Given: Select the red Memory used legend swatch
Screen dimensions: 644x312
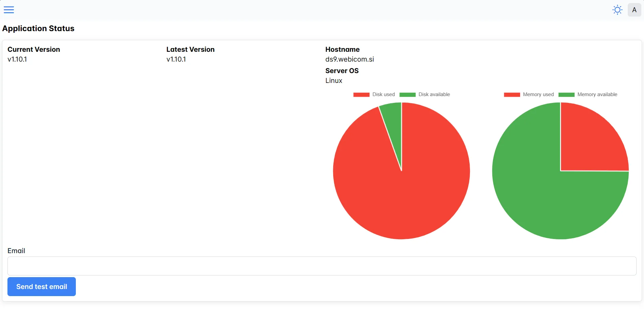Looking at the screenshot, I should click(x=511, y=94).
